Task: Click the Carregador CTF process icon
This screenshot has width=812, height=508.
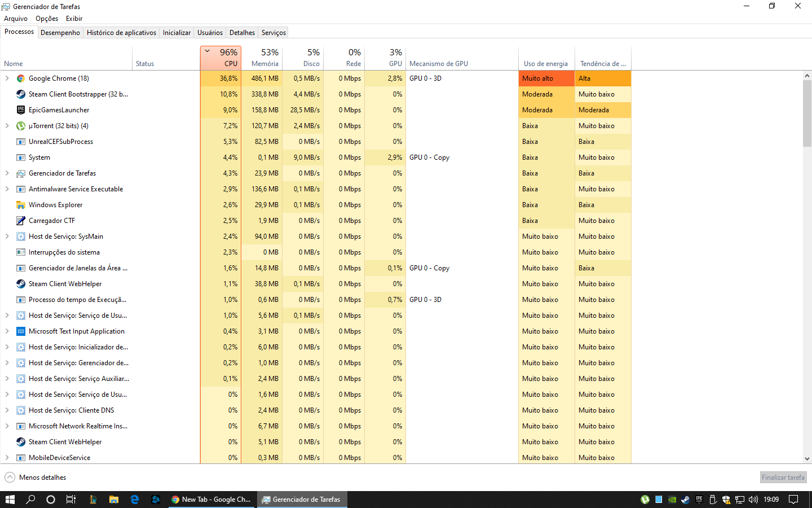Action: pos(21,221)
